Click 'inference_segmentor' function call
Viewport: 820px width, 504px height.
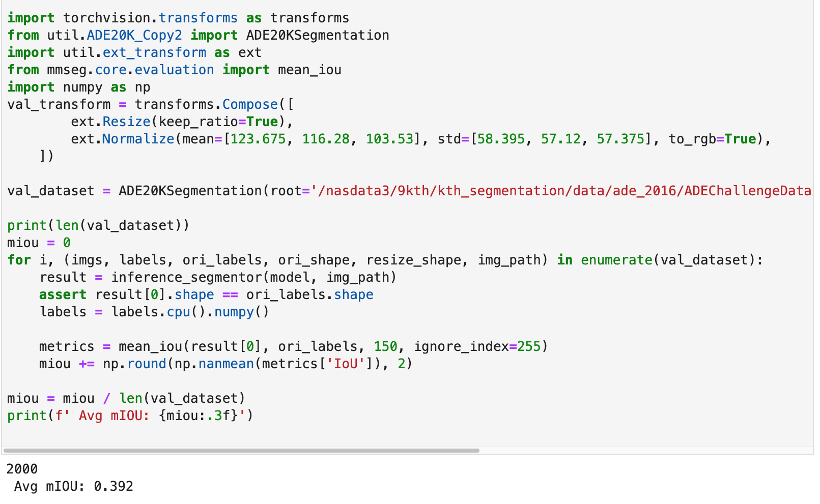(x=186, y=277)
